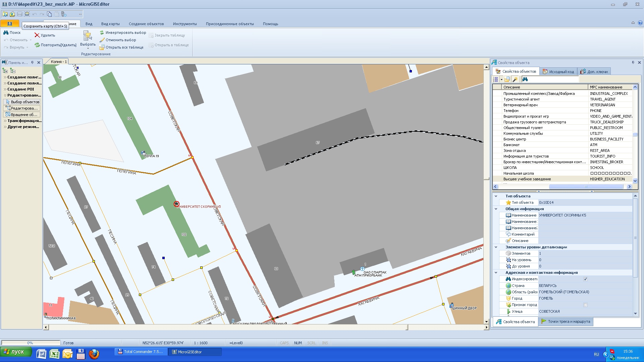Click the expand all tree icon
The image size is (644, 362).
coord(5,71)
